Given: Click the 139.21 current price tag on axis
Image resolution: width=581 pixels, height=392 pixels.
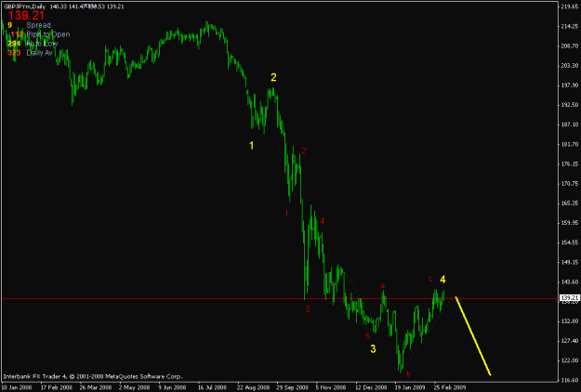Looking at the screenshot, I should coord(570,298).
